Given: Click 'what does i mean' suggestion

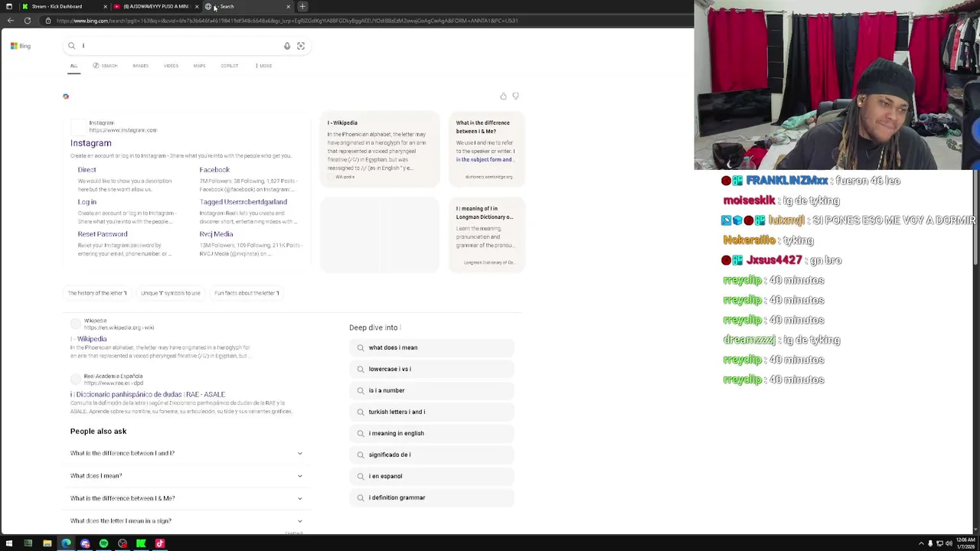Looking at the screenshot, I should pos(432,347).
